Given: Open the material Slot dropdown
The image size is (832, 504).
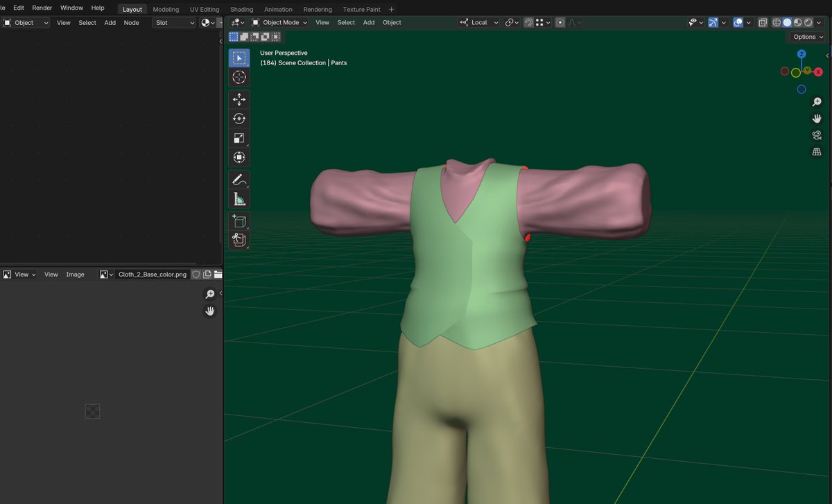Looking at the screenshot, I should (174, 23).
